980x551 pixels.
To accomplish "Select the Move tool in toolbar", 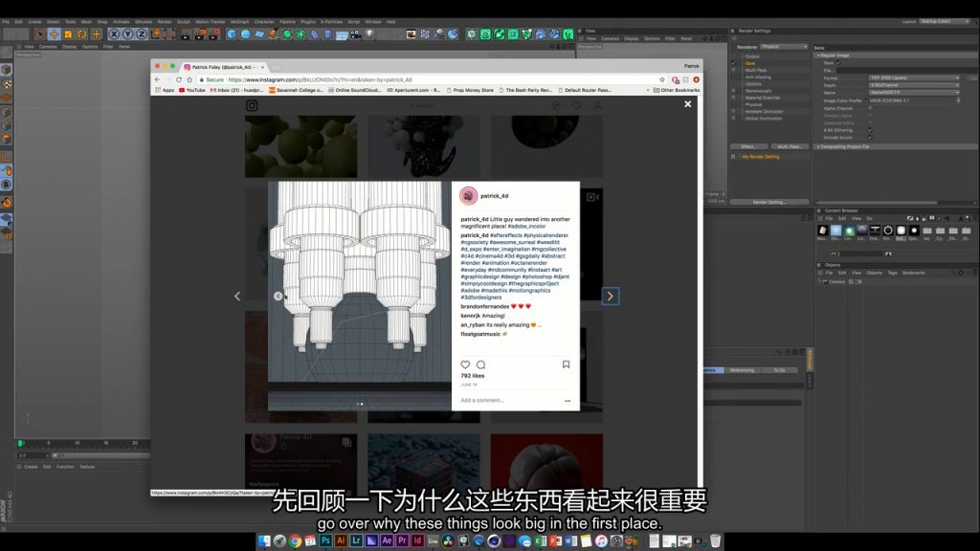I will tap(55, 34).
